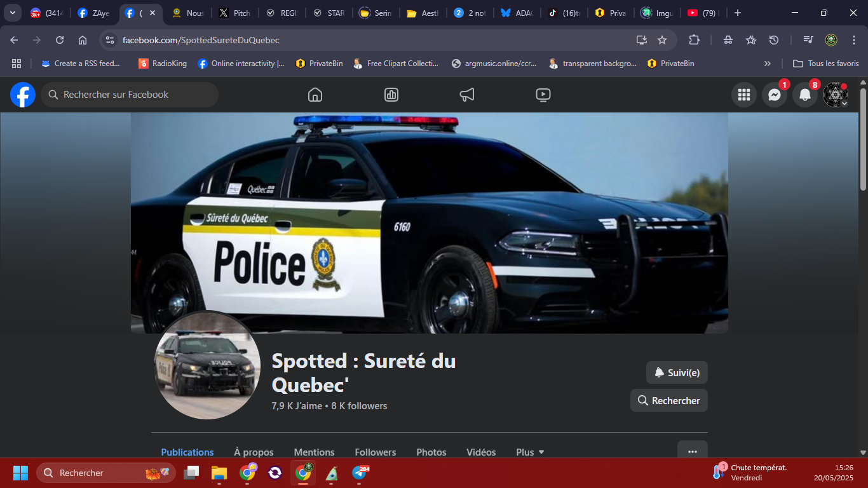The image size is (868, 488).
Task: Click the browser home button
Action: coord(83,40)
